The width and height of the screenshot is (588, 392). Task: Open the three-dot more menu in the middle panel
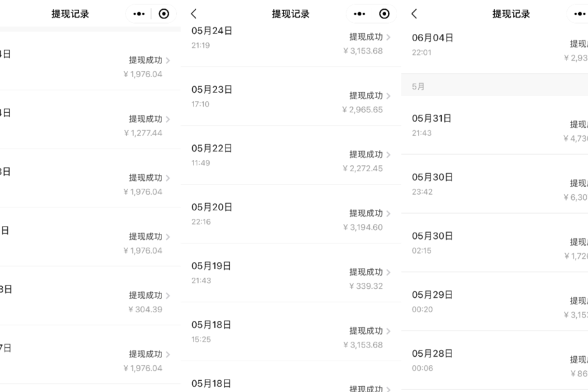pos(359,14)
